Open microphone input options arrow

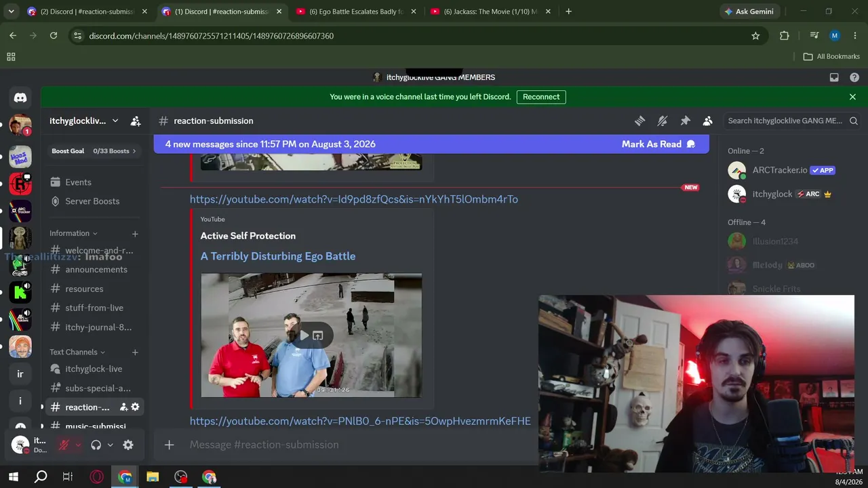coord(78,445)
